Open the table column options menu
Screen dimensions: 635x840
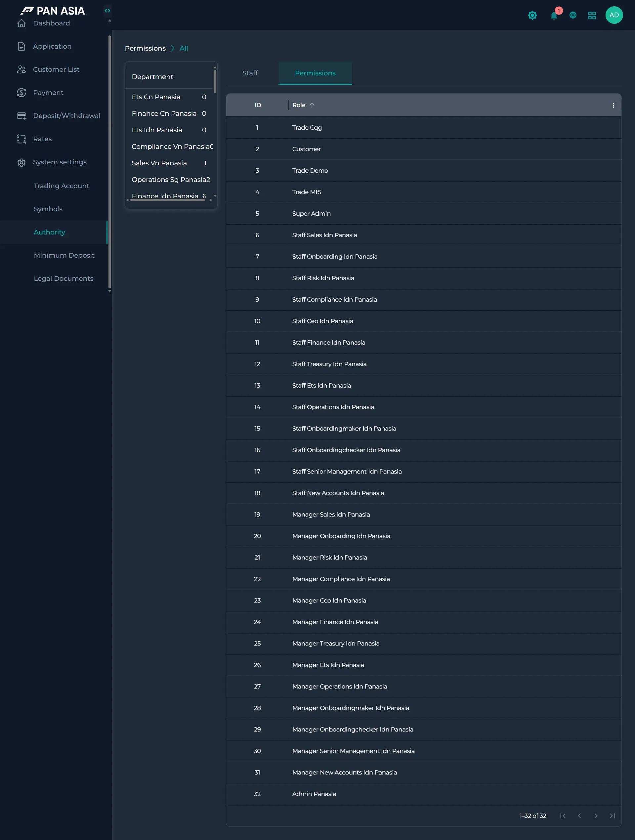pos(614,105)
